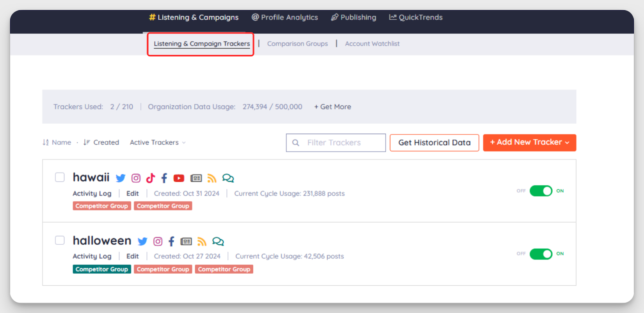Select the hawaii tracker checkbox
The height and width of the screenshot is (313, 644).
60,177
